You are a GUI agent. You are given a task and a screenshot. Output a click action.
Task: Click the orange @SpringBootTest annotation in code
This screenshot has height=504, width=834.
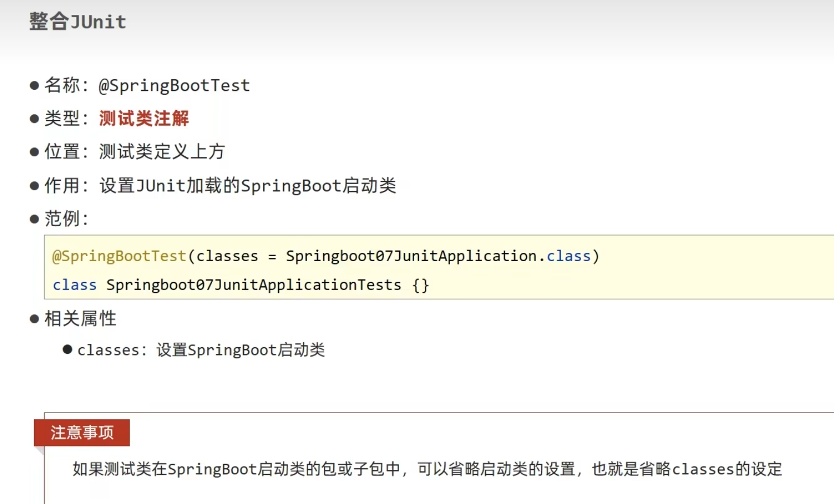(x=119, y=256)
